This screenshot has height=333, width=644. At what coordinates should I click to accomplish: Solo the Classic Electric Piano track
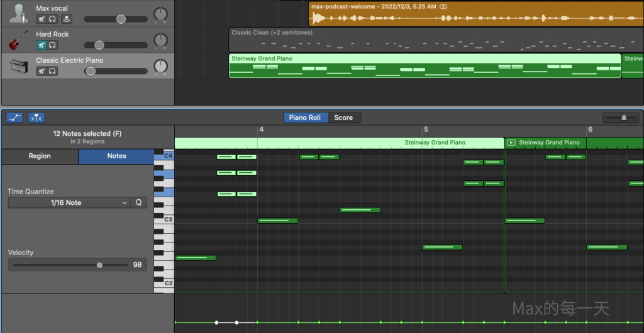tap(53, 71)
